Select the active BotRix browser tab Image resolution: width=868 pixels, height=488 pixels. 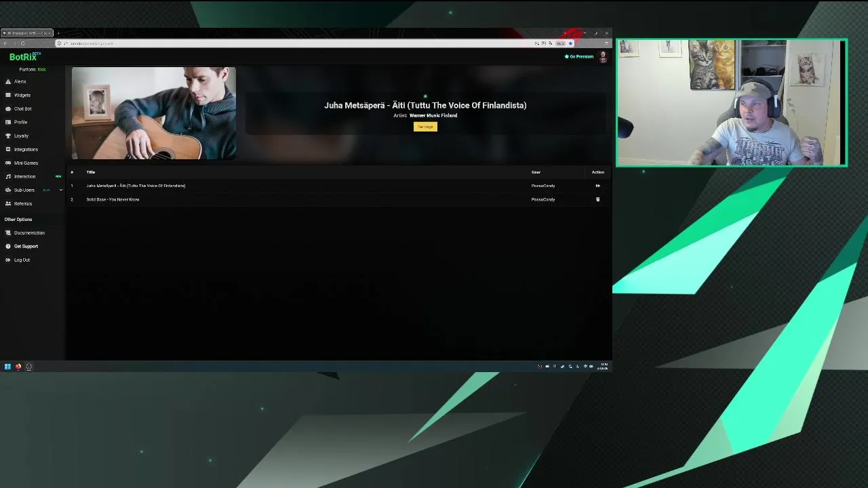(26, 33)
